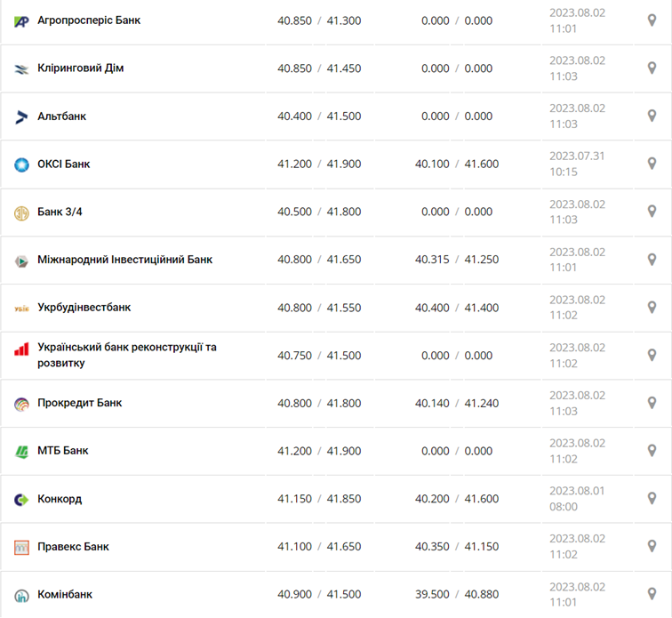Open the map pin for Укрбудінвестбанк
This screenshot has height=618, width=672.
coord(652,308)
